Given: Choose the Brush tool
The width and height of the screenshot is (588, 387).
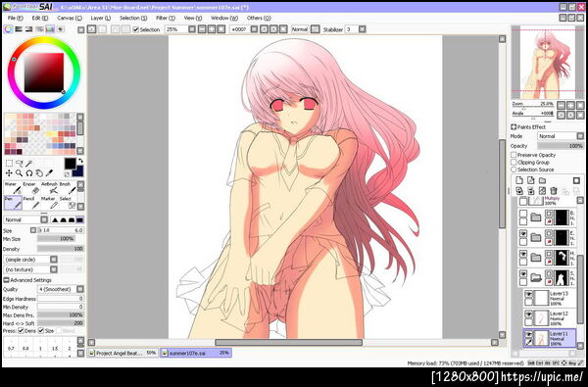Looking at the screenshot, I should coord(68,188).
